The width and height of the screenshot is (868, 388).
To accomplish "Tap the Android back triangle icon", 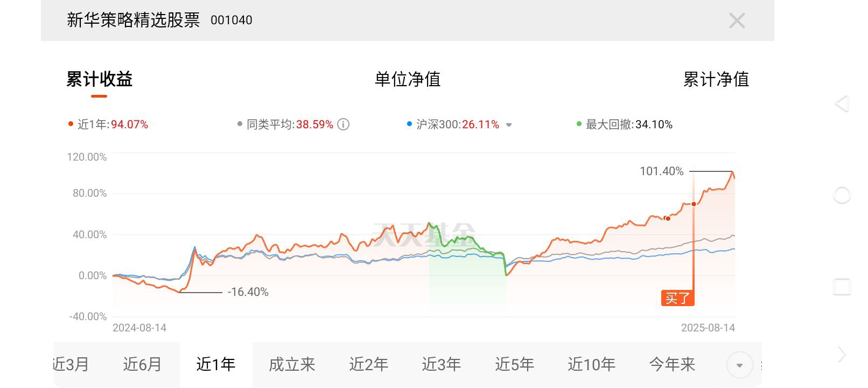I will point(842,103).
